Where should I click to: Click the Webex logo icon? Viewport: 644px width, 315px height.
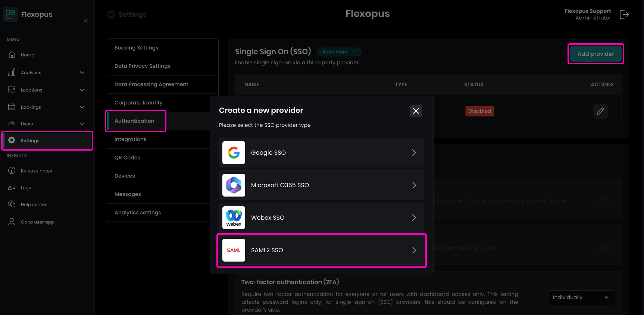point(234,217)
